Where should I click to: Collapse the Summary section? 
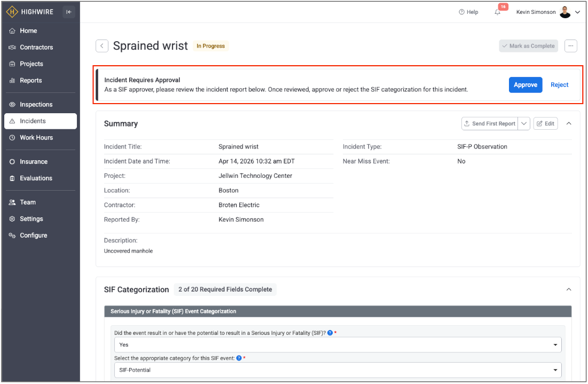pos(569,123)
